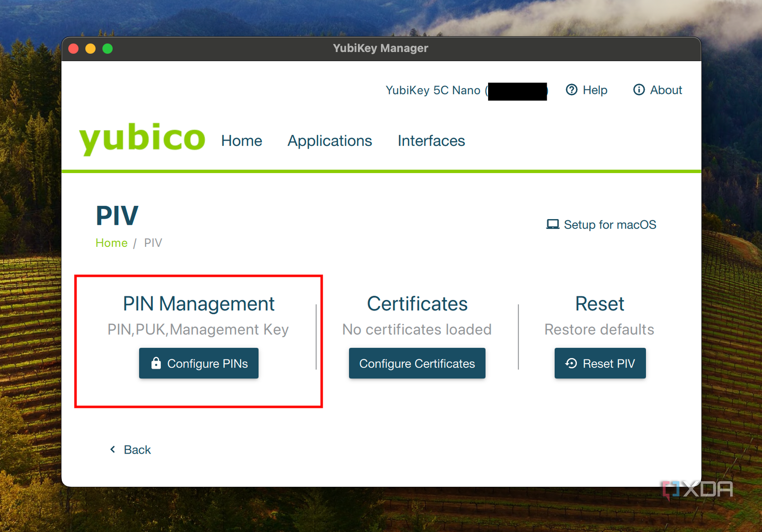Click the padlock icon on Configure PINs
The image size is (762, 532).
coord(157,363)
